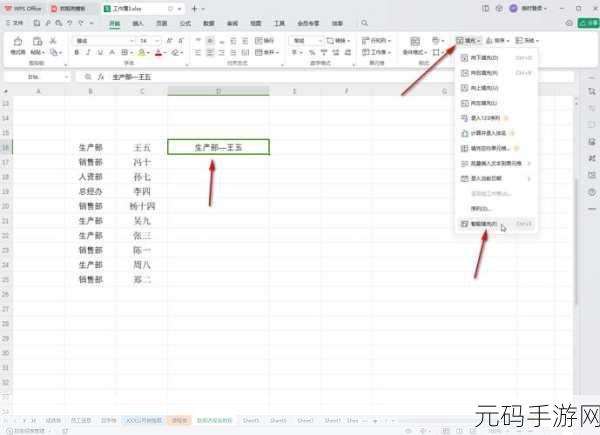Click the add sheet plus icon

[x=375, y=420]
